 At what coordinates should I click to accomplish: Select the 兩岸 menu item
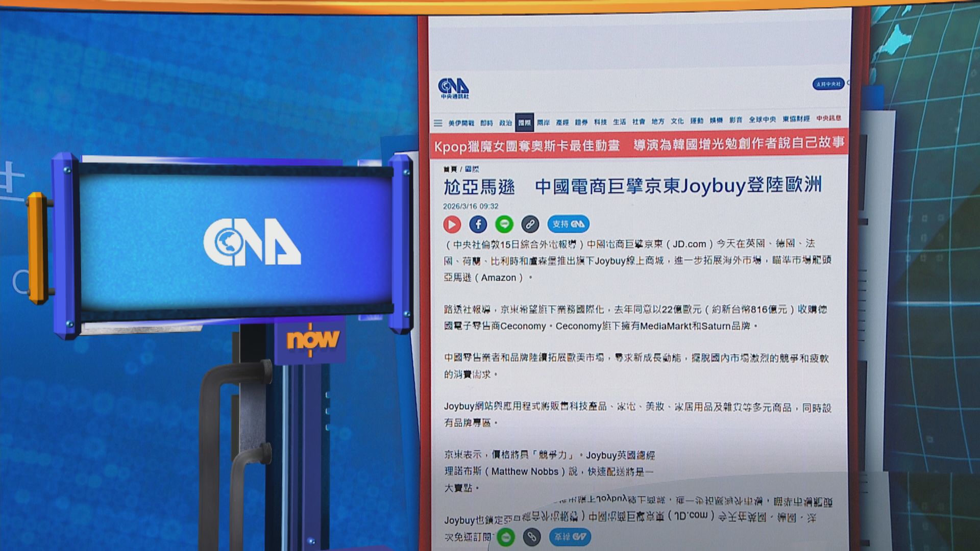(543, 123)
